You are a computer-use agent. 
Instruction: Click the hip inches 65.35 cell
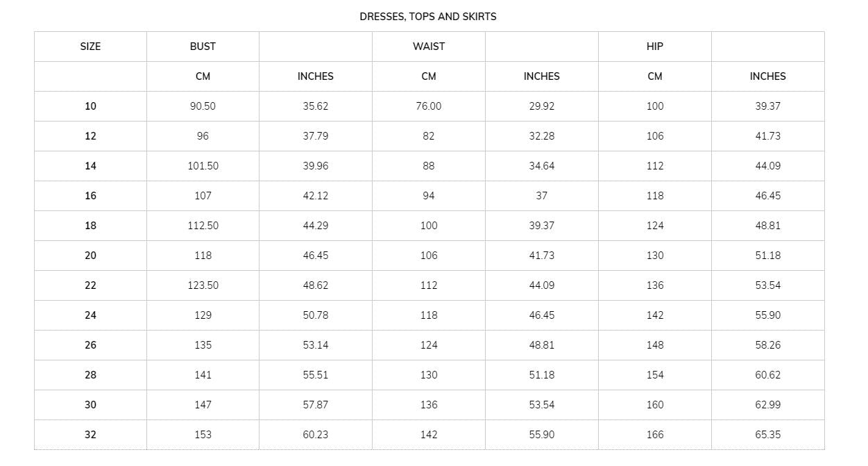(768, 435)
